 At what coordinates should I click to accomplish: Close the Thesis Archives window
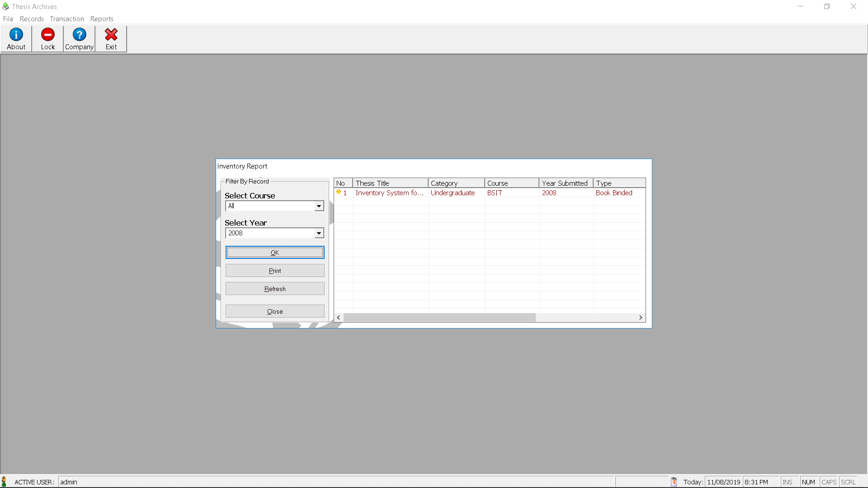point(854,6)
